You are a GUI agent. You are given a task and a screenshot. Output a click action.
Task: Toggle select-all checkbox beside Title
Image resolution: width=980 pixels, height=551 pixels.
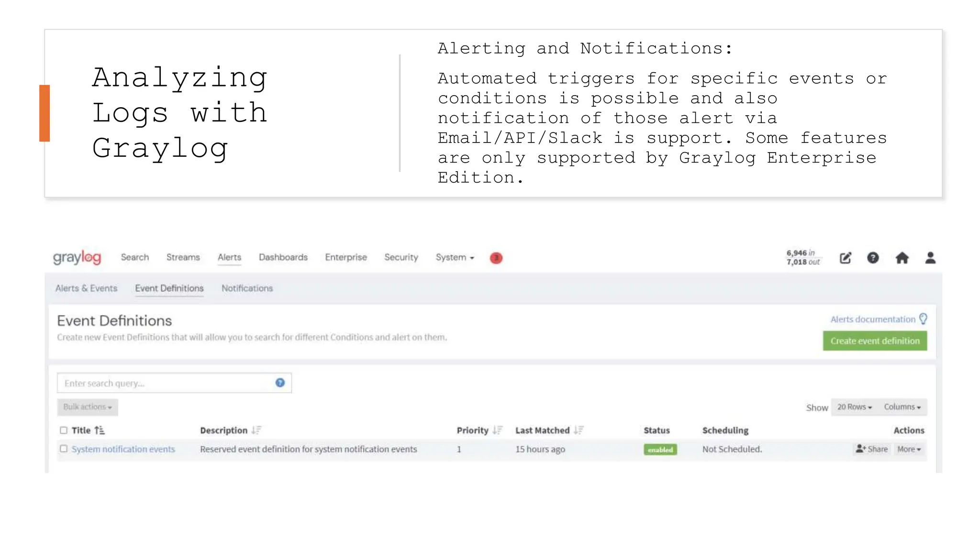[64, 430]
